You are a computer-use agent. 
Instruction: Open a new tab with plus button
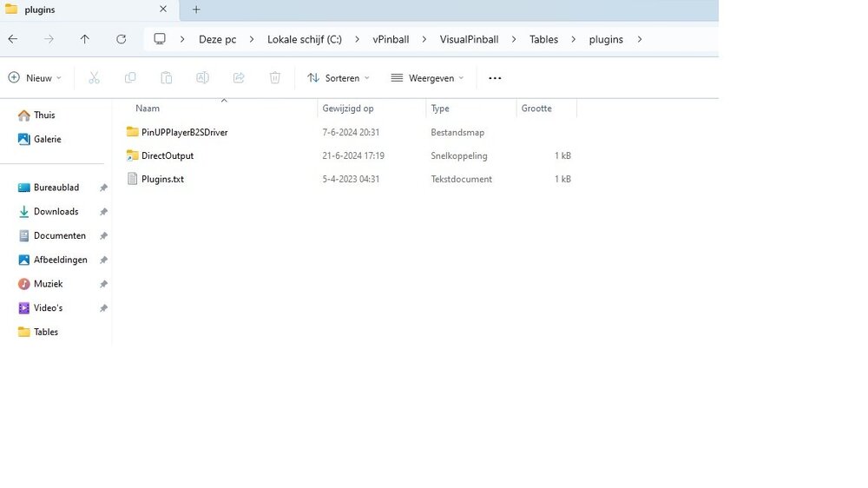pyautogui.click(x=196, y=10)
